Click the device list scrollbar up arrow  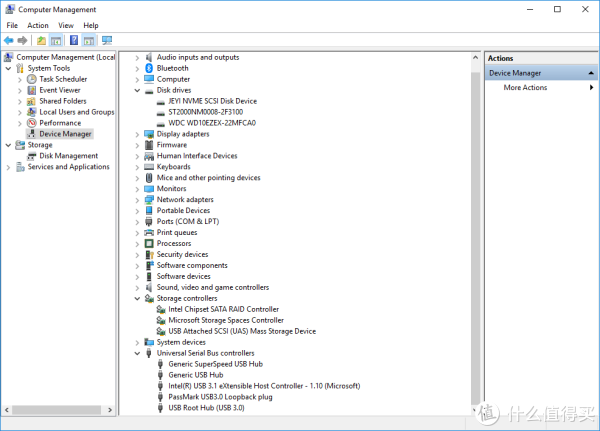tap(475, 57)
